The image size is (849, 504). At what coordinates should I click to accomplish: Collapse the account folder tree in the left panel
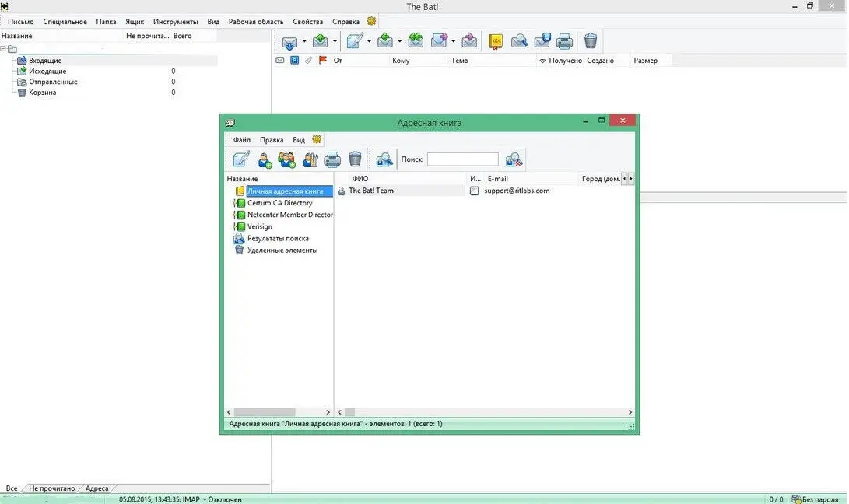pos(3,49)
